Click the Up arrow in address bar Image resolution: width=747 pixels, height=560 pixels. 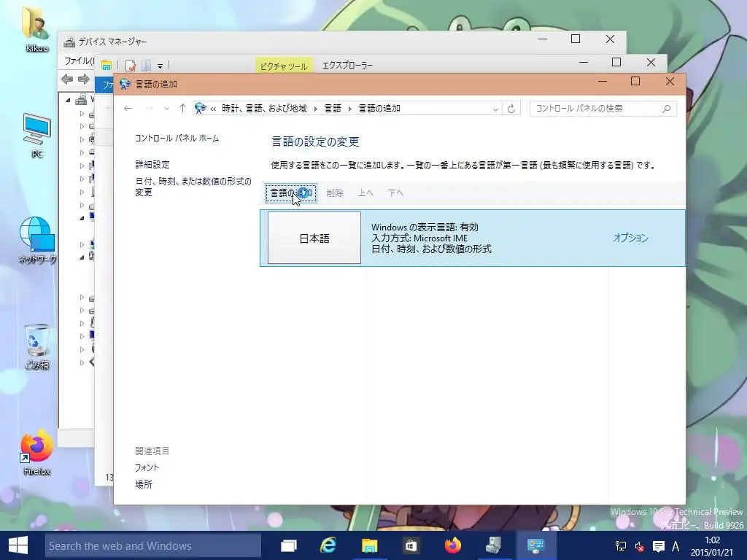[x=182, y=109]
